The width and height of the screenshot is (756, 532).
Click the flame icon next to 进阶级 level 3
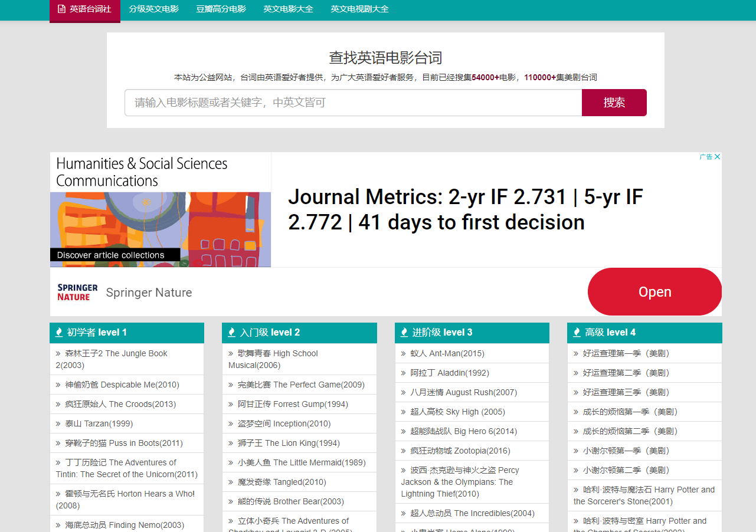(404, 333)
